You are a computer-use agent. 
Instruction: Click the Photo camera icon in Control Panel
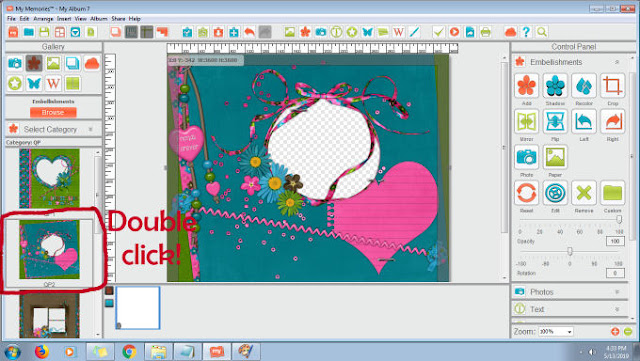pyautogui.click(x=527, y=157)
